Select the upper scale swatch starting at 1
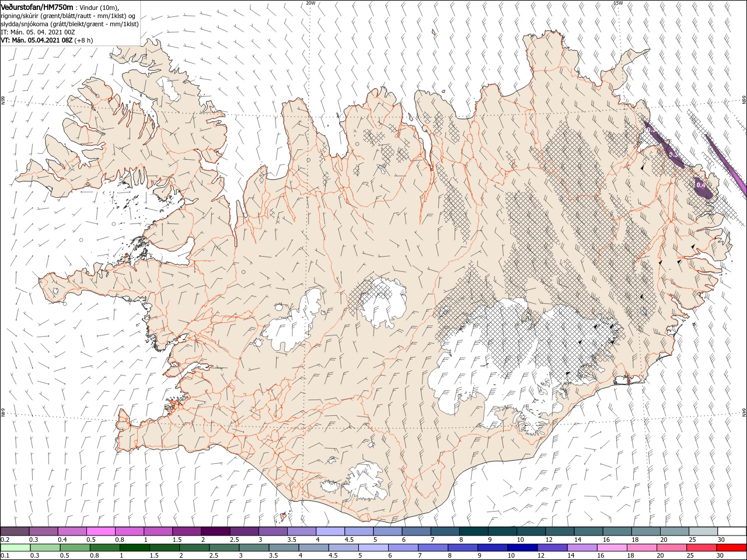This screenshot has width=747, height=560. tap(158, 531)
